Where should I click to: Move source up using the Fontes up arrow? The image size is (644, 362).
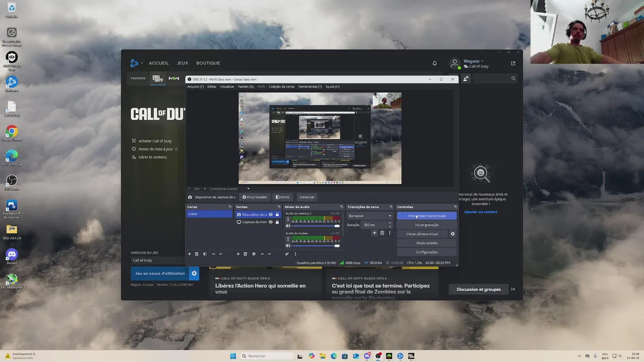tap(262, 254)
